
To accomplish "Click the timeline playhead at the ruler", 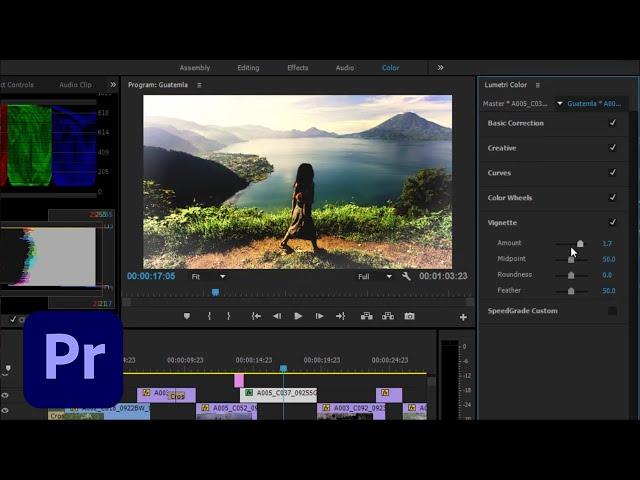I will pyautogui.click(x=283, y=369).
